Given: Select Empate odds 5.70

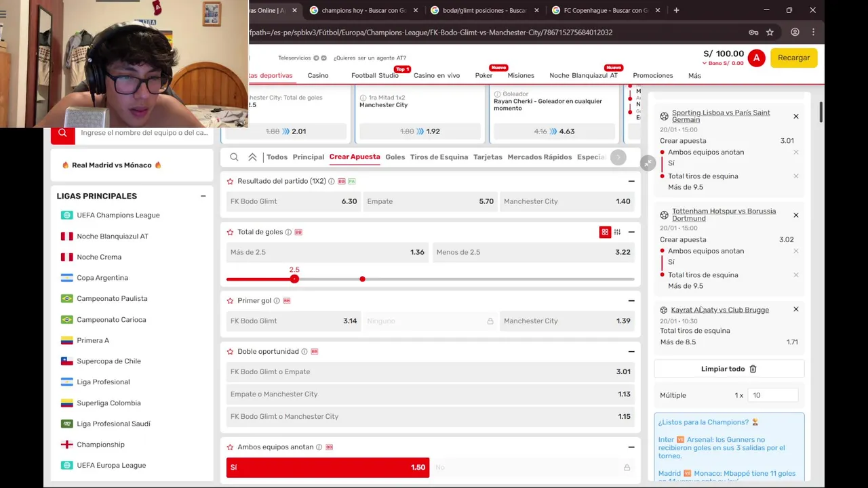Looking at the screenshot, I should pos(430,201).
